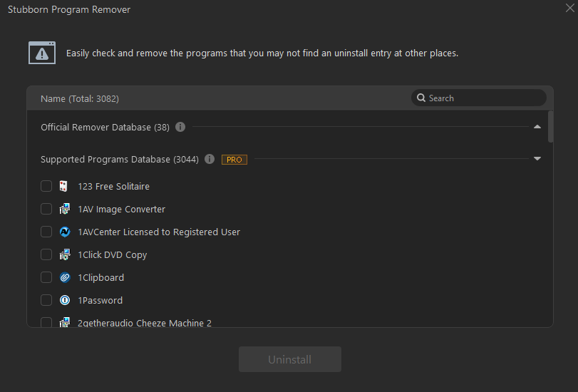Click the Uninstall button

[x=290, y=359]
